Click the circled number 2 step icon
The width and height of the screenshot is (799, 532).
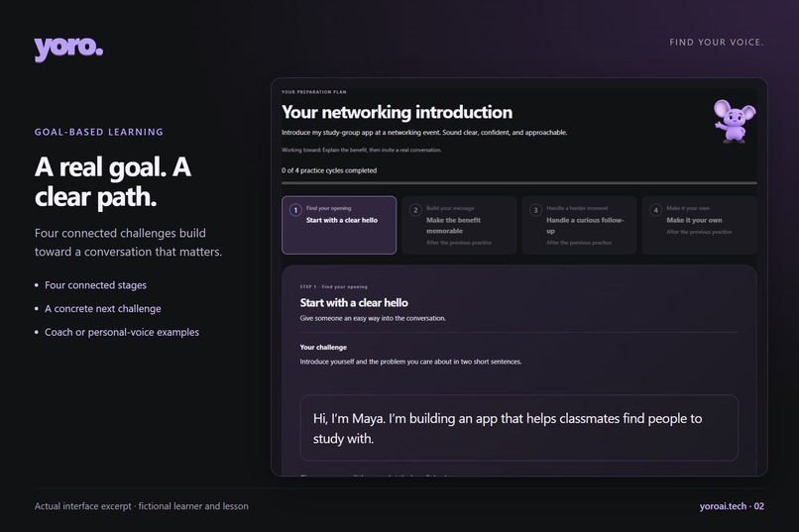click(415, 210)
